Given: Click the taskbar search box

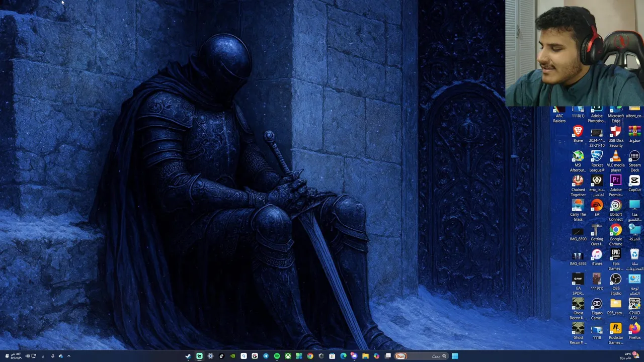Looking at the screenshot, I should (421, 356).
